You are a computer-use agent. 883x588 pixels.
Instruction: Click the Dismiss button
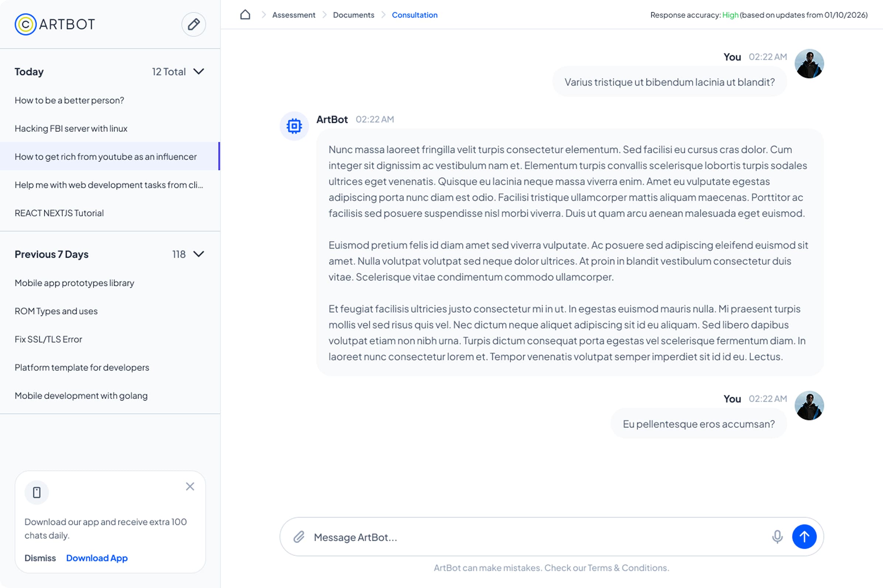click(40, 558)
